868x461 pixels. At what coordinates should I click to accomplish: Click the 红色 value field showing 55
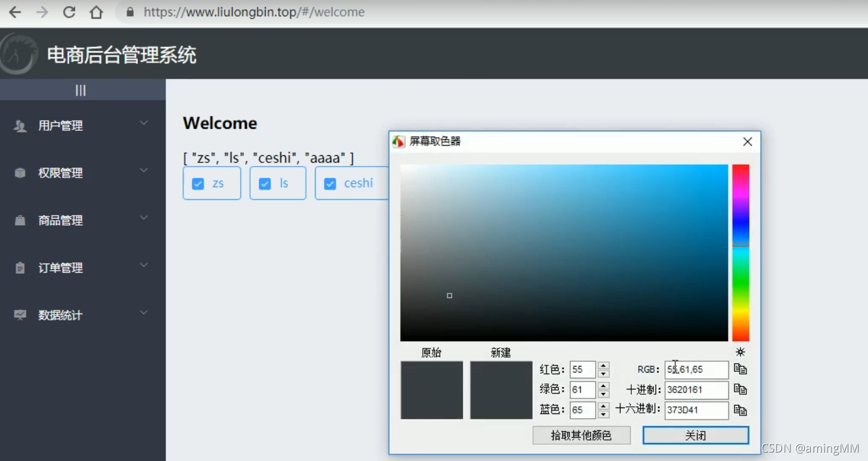(582, 370)
